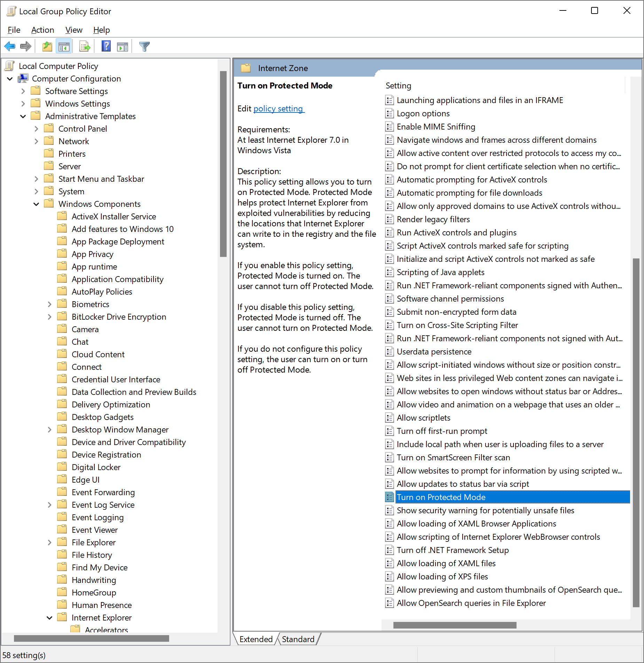
Task: Collapse the Windows Components tree node
Action: 36,204
